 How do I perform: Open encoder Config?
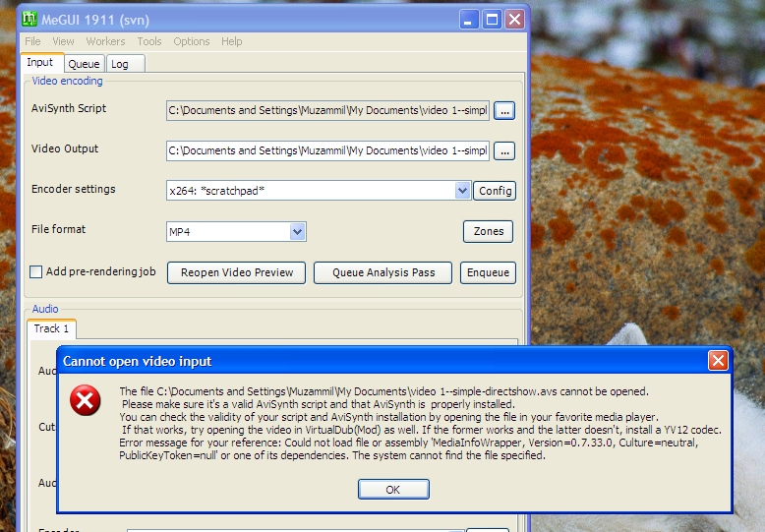pos(495,191)
